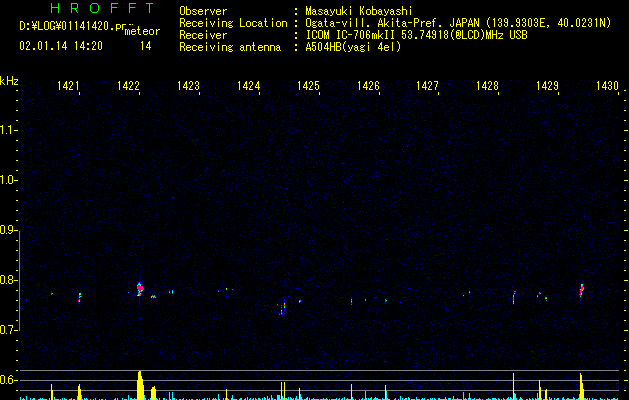Click the 1428 time axis label
Screen dimensions: 629x400
coord(487,85)
